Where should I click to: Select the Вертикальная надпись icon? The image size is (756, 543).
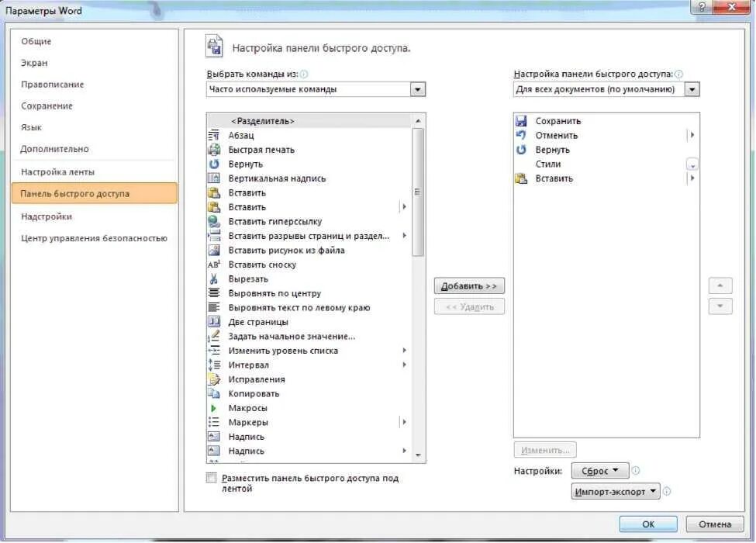coord(213,178)
